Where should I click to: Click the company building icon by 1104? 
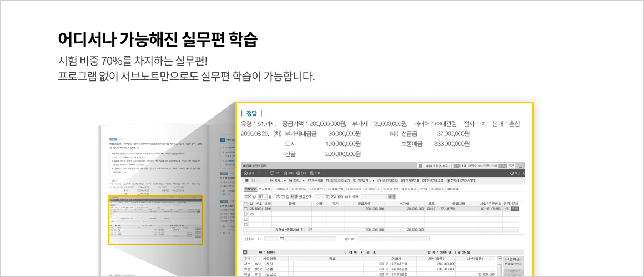(x=420, y=166)
